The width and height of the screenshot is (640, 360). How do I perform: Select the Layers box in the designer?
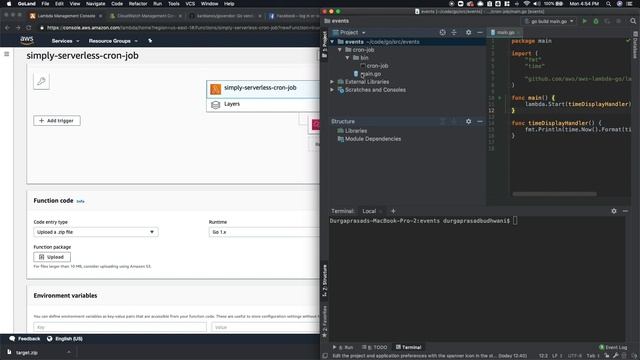[263, 104]
